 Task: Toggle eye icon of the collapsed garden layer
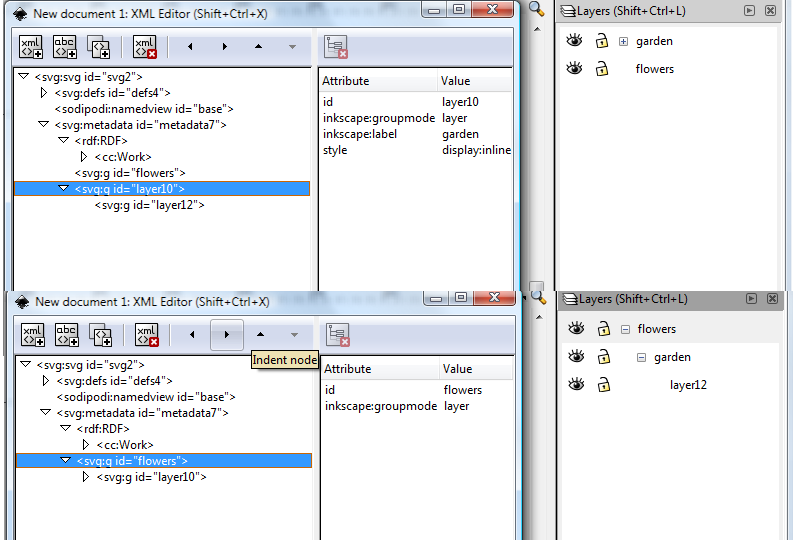pos(574,41)
